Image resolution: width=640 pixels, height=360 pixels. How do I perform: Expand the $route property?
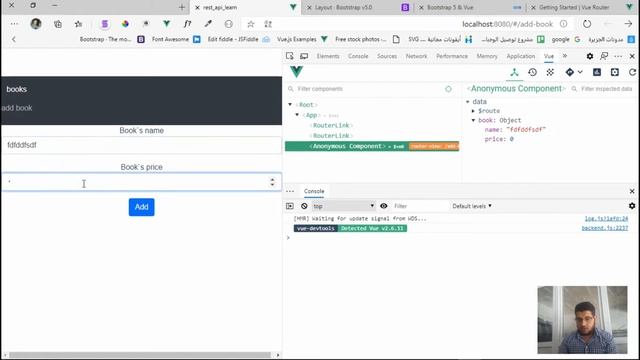473,111
